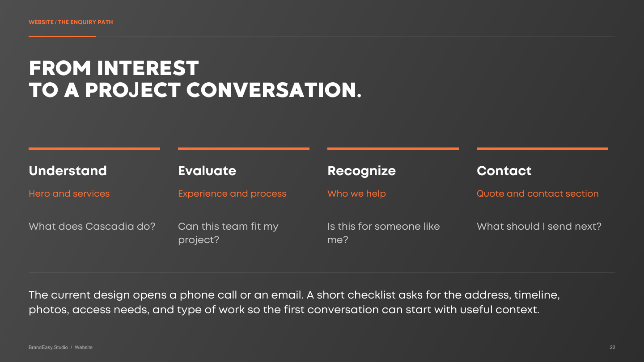Click the 'Contact' step heading
Image resolution: width=644 pixels, height=362 pixels.
point(504,171)
